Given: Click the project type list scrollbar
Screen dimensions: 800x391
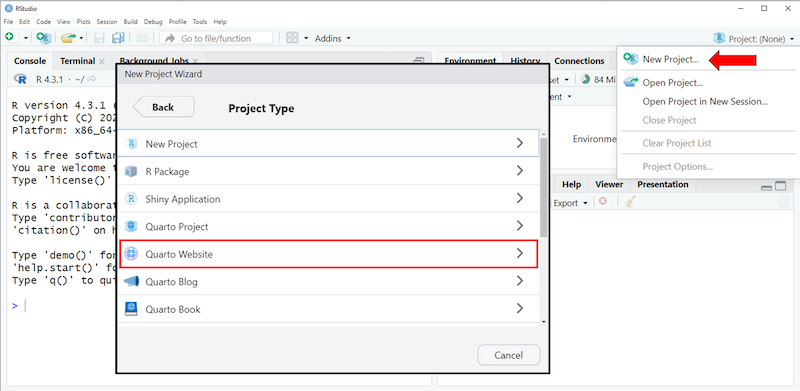Looking at the screenshot, I should click(544, 186).
